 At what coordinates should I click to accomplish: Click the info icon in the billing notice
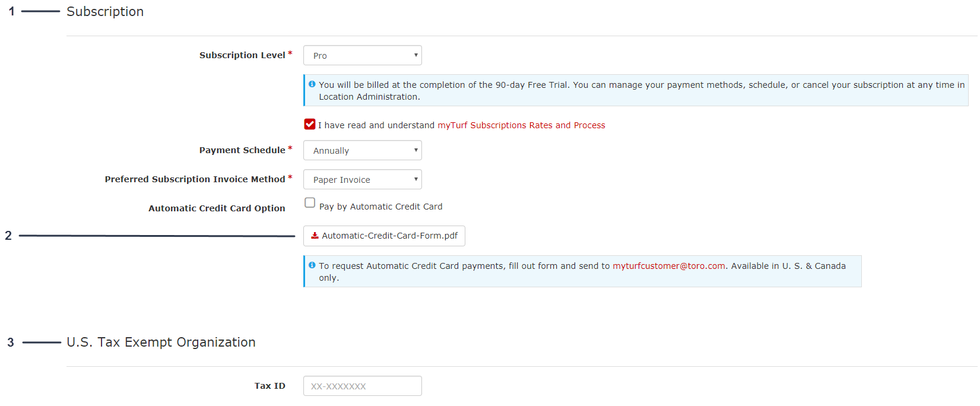[x=312, y=84]
